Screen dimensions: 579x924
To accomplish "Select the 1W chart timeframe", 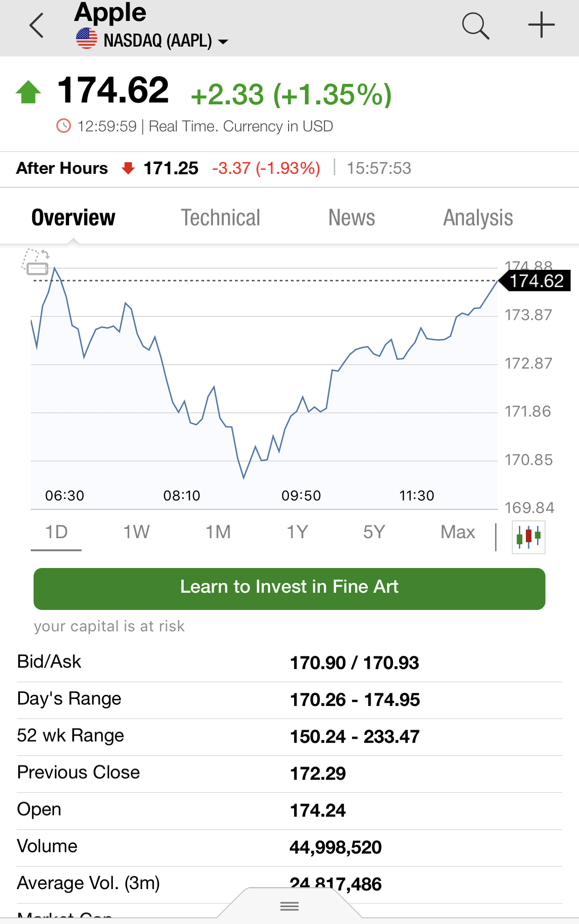I will tap(136, 532).
